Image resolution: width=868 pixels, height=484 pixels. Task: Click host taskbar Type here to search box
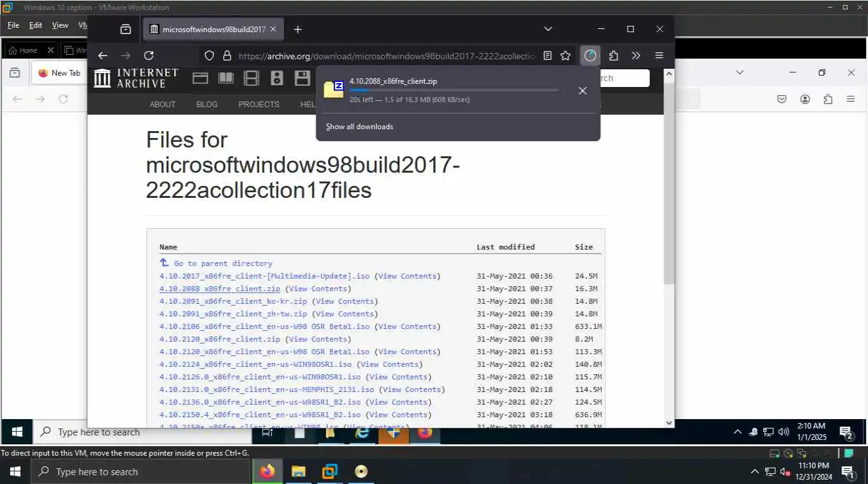click(141, 471)
